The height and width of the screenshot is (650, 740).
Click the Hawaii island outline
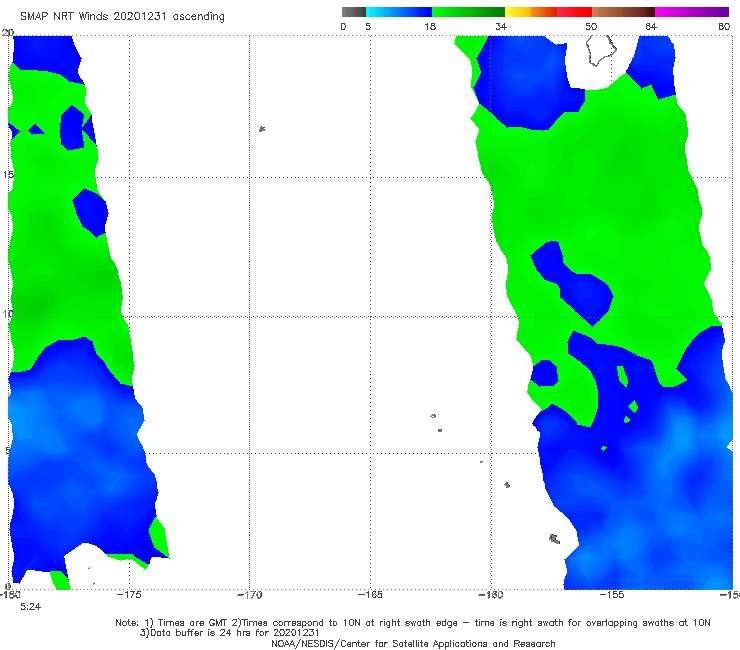click(x=601, y=51)
